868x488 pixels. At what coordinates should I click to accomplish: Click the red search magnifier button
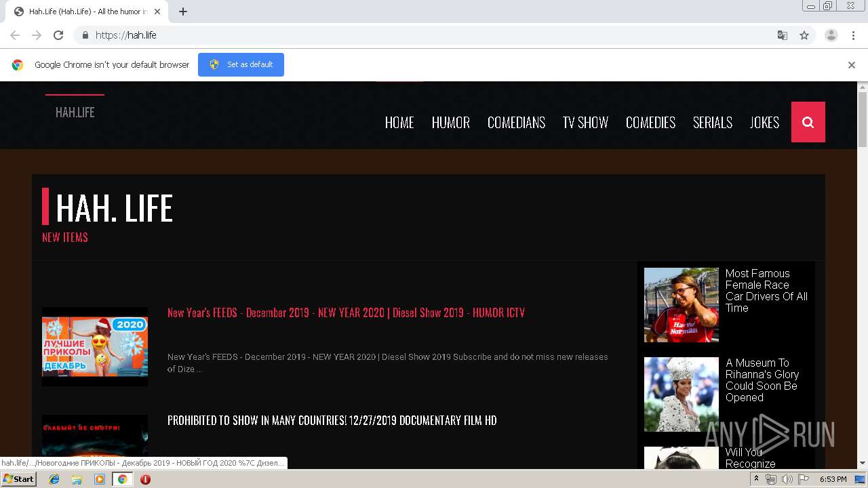click(x=808, y=122)
